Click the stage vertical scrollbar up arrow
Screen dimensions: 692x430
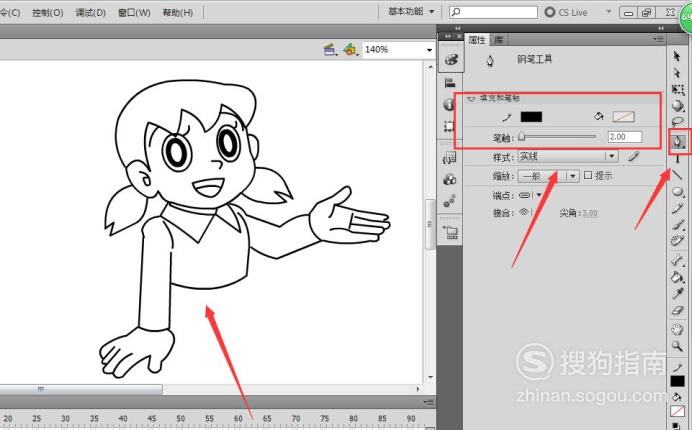(x=430, y=67)
